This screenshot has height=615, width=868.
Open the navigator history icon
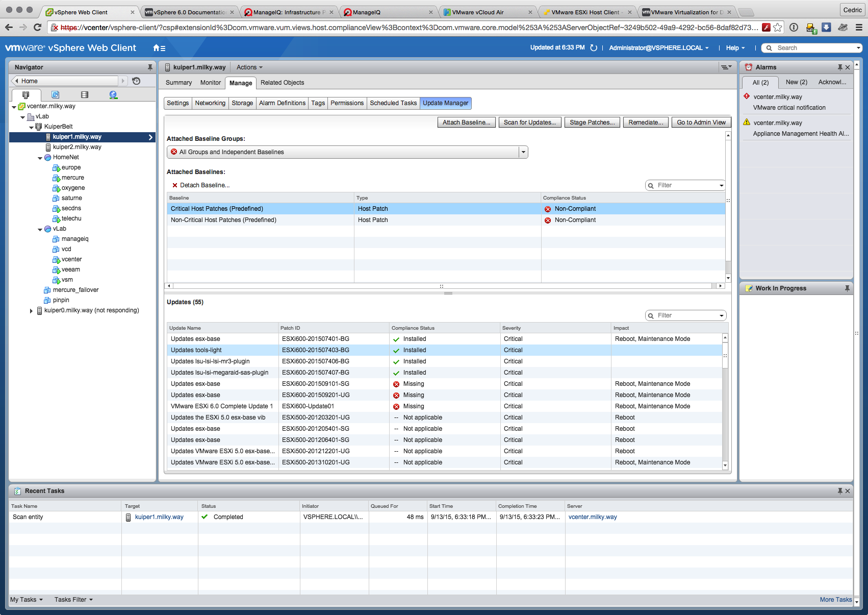coord(136,81)
